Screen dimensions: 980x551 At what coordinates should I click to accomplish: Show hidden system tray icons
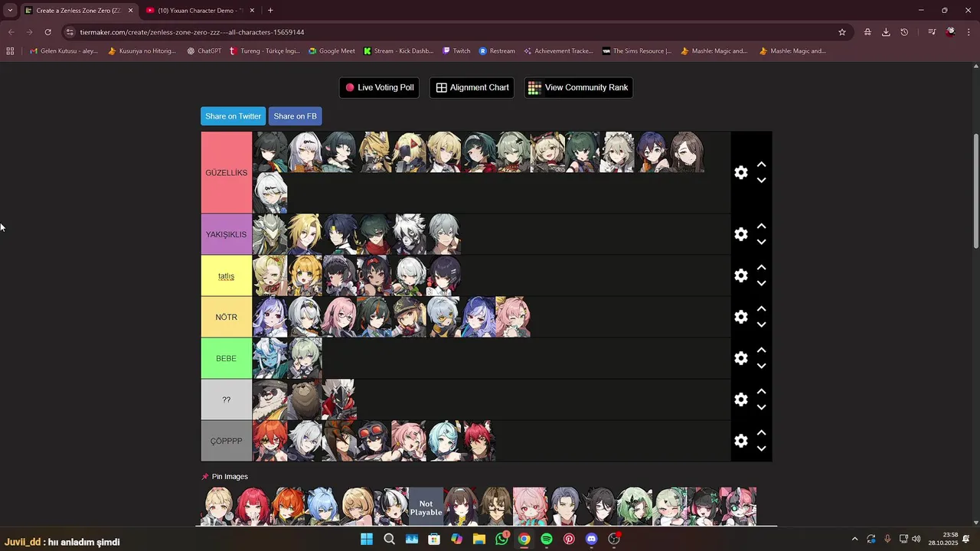[854, 539]
